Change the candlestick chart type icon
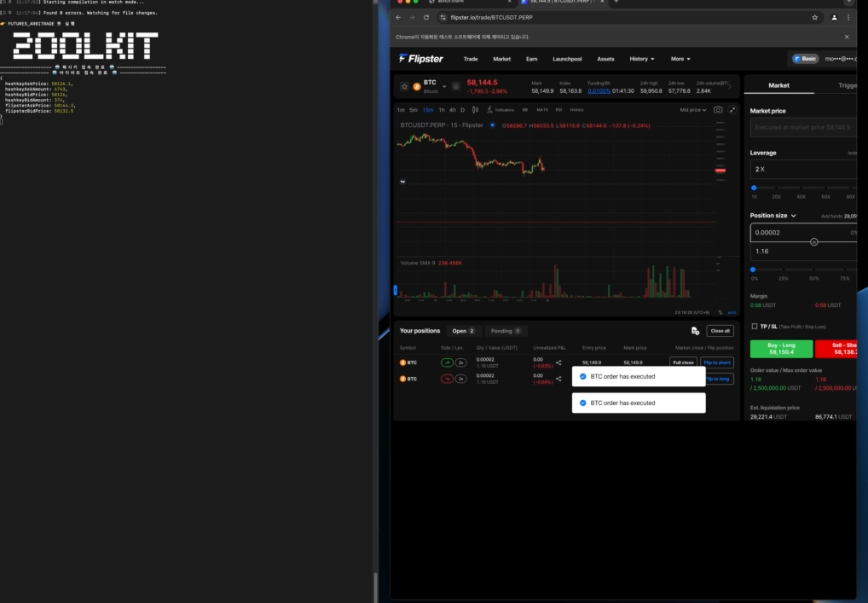868x603 pixels. (475, 110)
